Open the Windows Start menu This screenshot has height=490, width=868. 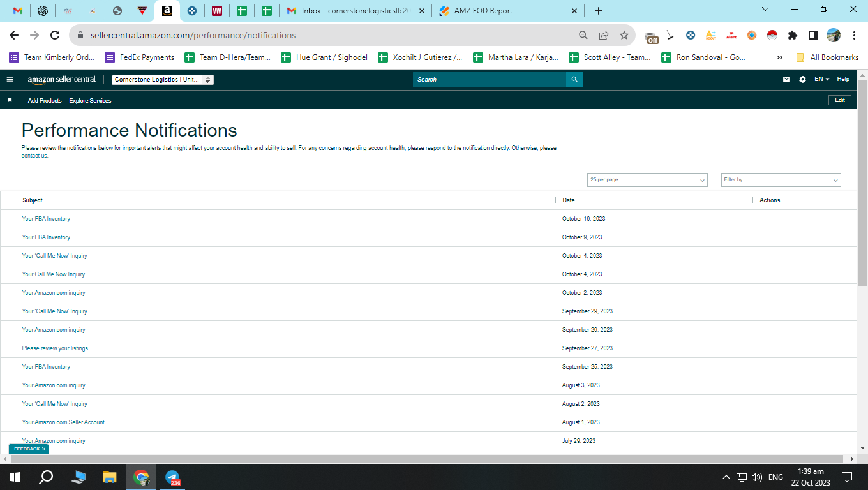coord(15,477)
